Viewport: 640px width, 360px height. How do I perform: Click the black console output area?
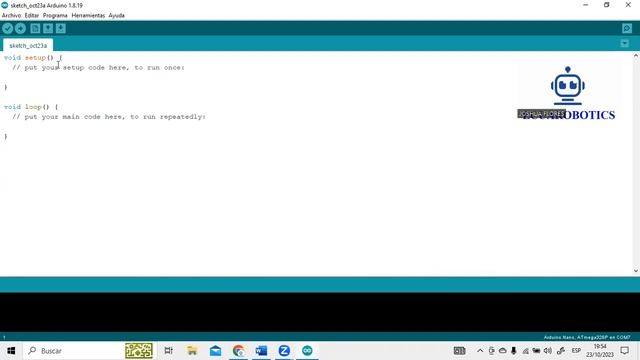tap(320, 312)
